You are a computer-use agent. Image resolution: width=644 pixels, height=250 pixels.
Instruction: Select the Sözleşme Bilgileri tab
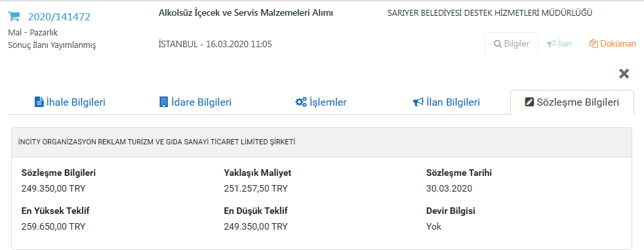pyautogui.click(x=572, y=102)
